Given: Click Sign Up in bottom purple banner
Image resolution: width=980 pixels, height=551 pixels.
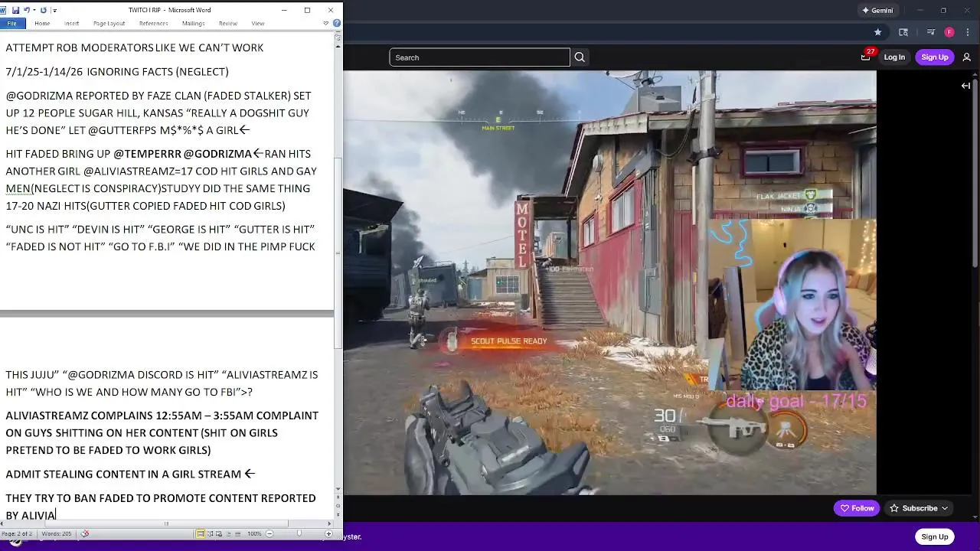Looking at the screenshot, I should (935, 536).
